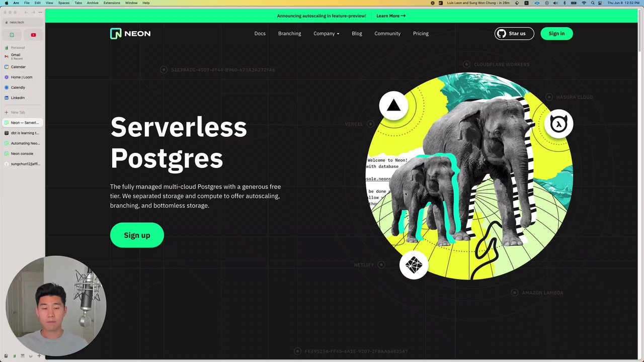Viewport: 644px width, 362px height.
Task: Click the Hasura cat lambda icon
Action: [558, 124]
